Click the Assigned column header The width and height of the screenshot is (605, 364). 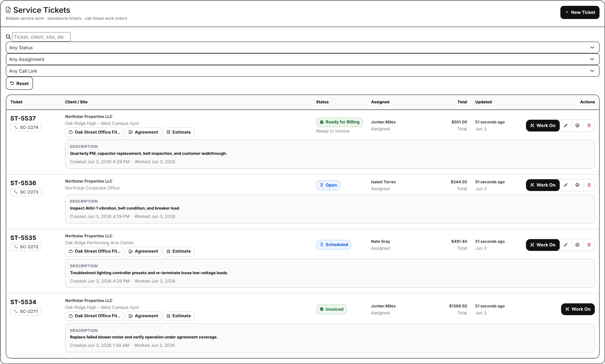(380, 102)
